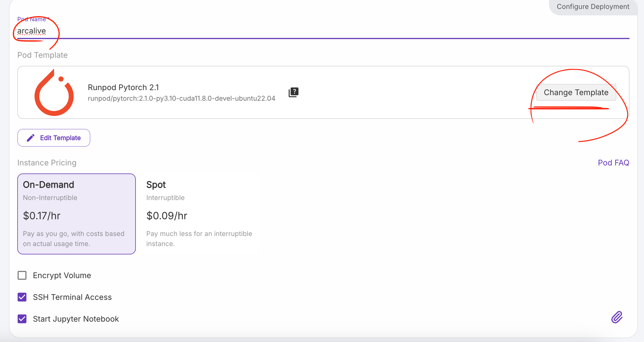Enable the Encrypt Volume checkbox
Viewport: 644px width, 342px height.
(22, 275)
